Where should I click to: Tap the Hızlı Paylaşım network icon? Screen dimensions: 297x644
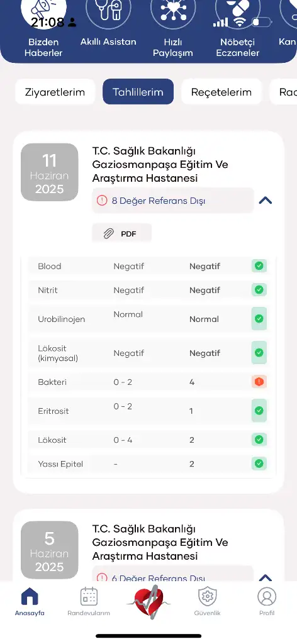(x=173, y=13)
